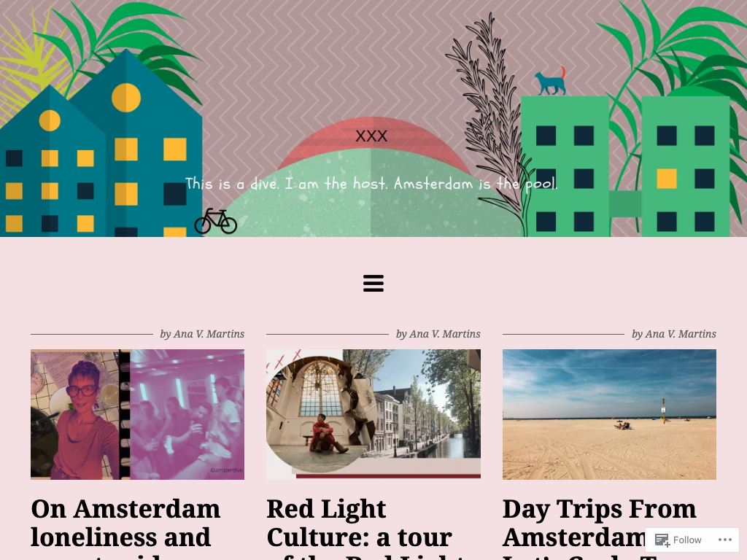
Task: Click the lit yellow window on green building
Action: [x=667, y=179]
